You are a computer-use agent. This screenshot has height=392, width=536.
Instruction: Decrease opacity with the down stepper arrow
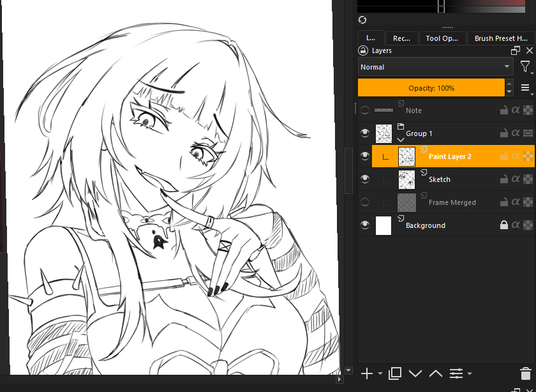pyautogui.click(x=509, y=92)
